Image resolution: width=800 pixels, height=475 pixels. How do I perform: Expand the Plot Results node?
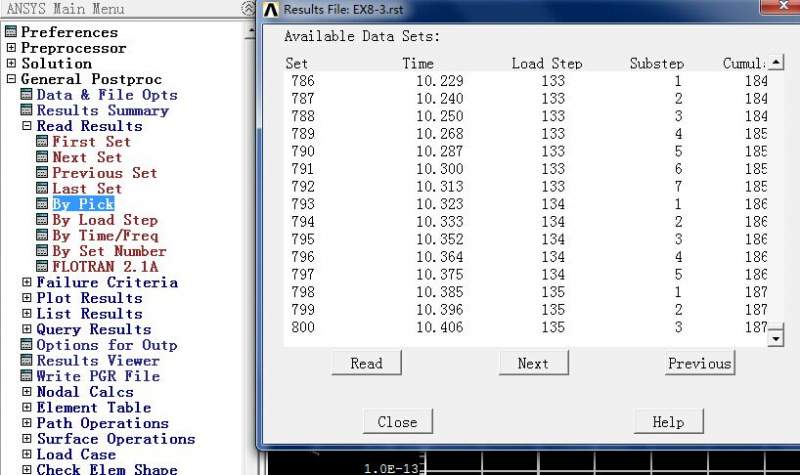coord(27,297)
